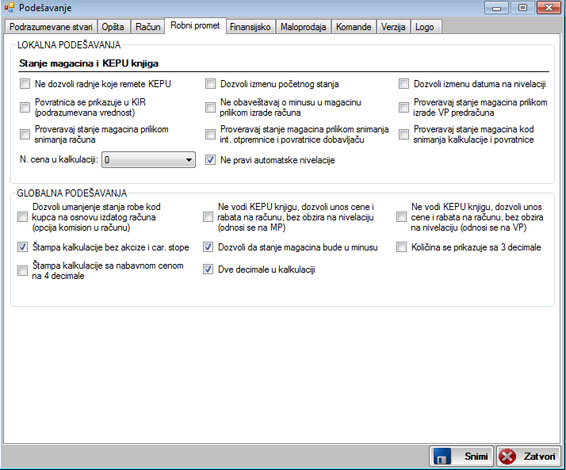The width and height of the screenshot is (566, 470).
Task: Click the Snimi save button
Action: coord(461,456)
